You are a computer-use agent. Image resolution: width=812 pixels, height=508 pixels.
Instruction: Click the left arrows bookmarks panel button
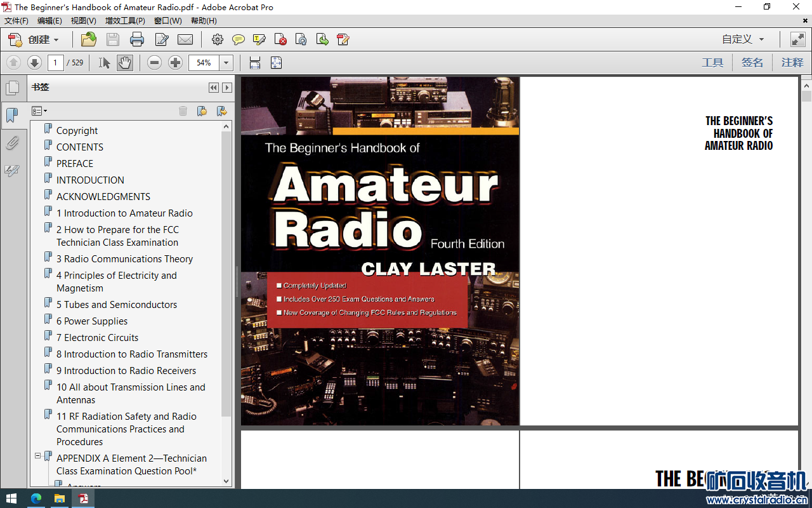(x=214, y=88)
